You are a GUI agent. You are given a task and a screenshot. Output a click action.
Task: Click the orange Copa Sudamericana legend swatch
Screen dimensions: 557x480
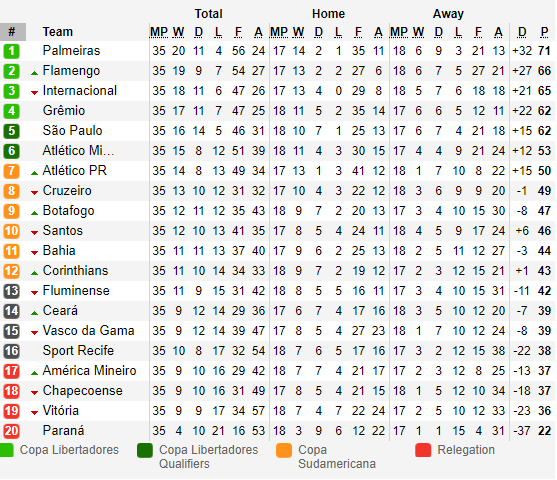pos(283,450)
